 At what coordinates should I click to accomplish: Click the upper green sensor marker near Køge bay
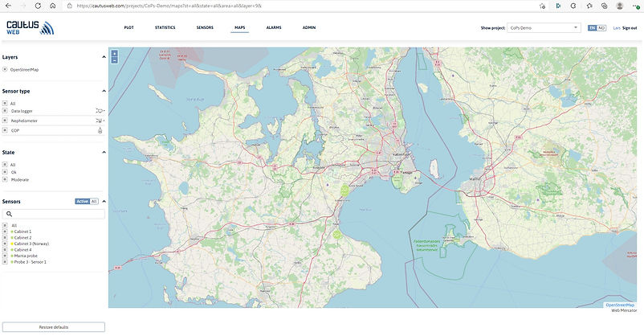[344, 191]
